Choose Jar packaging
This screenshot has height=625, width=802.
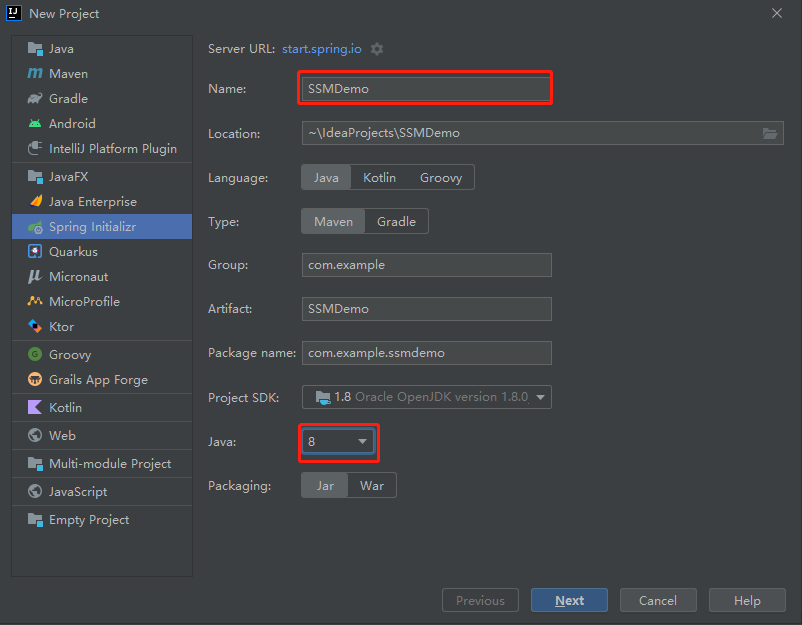[x=325, y=485]
